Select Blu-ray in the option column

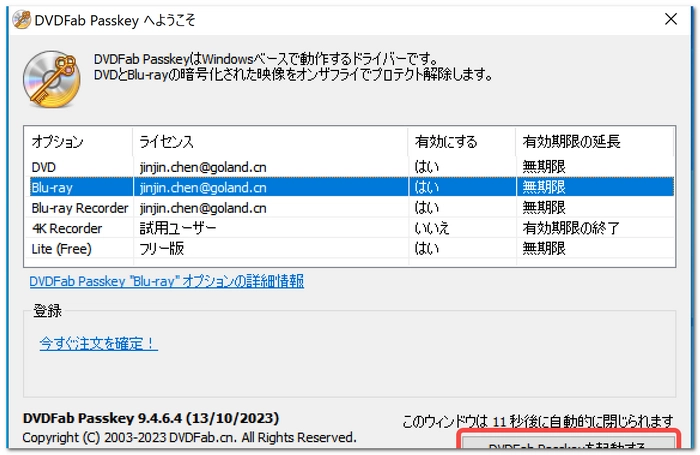coord(52,187)
